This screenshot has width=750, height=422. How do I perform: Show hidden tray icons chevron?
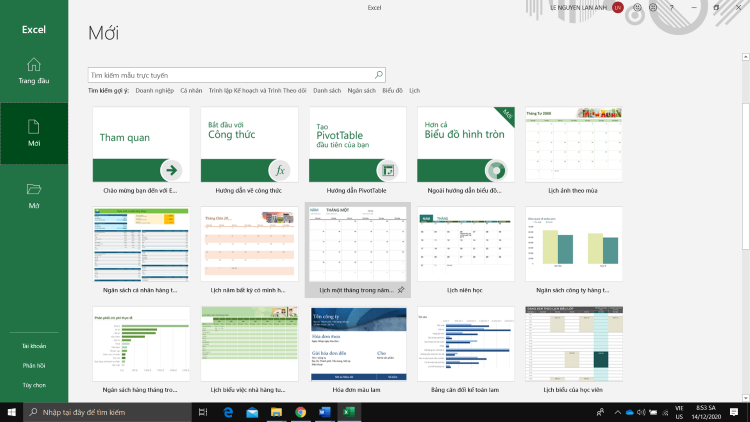pyautogui.click(x=618, y=412)
